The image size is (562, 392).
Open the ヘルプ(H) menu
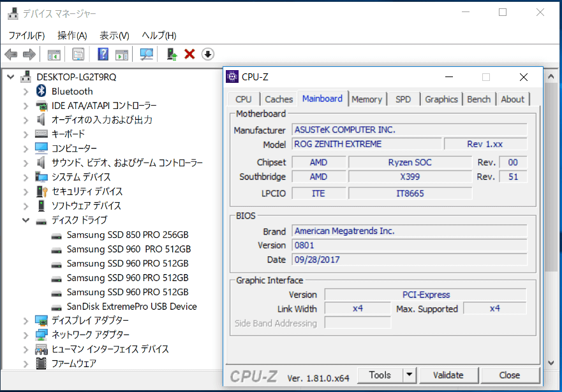tap(159, 36)
